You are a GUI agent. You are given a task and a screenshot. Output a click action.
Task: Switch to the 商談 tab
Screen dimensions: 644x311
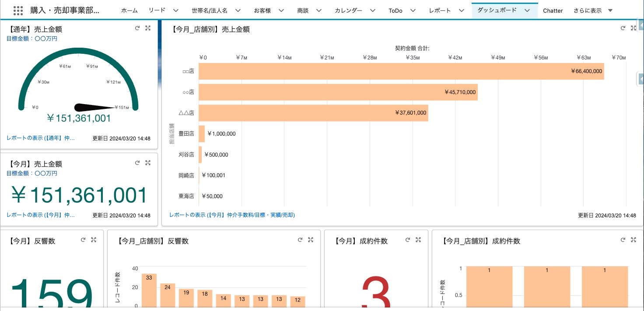click(303, 10)
